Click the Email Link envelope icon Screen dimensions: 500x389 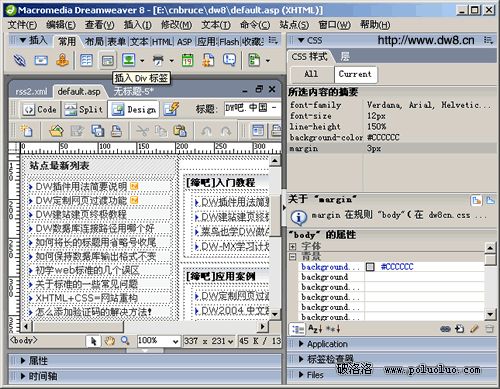41,60
